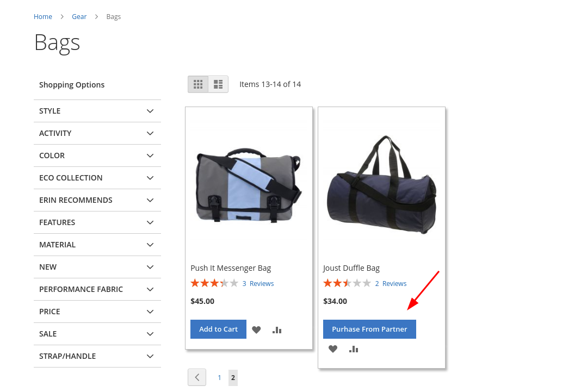Screen dimensions: 587x392
Task: Go to previous page arrow
Action: 197,377
